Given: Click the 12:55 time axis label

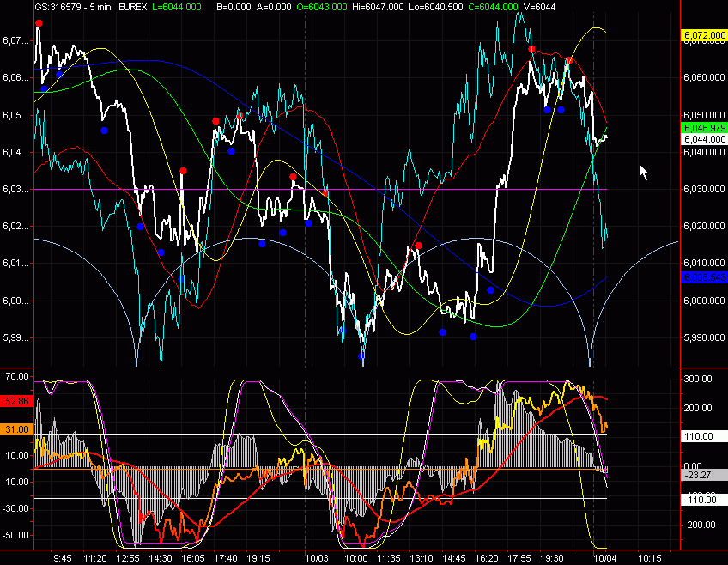Looking at the screenshot, I should (128, 558).
